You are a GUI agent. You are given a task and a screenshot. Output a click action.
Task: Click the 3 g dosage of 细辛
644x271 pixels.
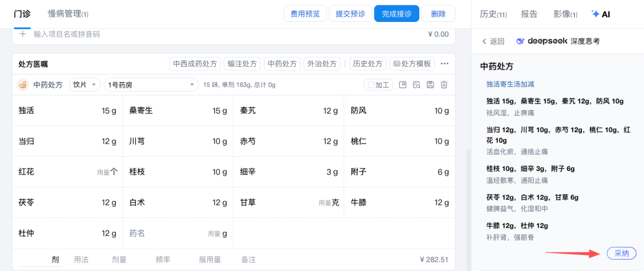pyautogui.click(x=332, y=172)
